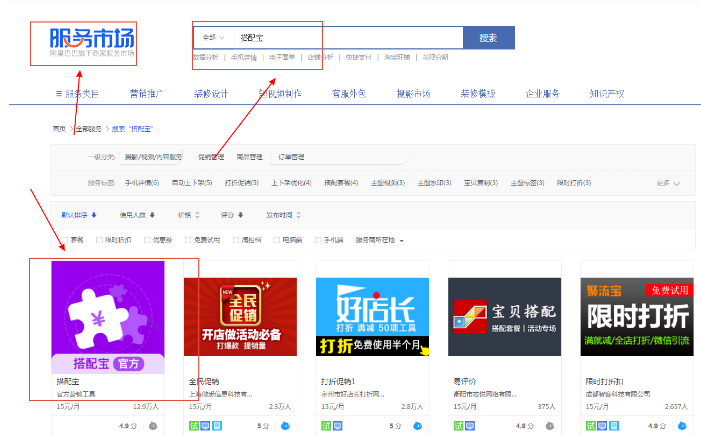
Task: Open the 企业服务 nav tab
Action: (x=542, y=94)
